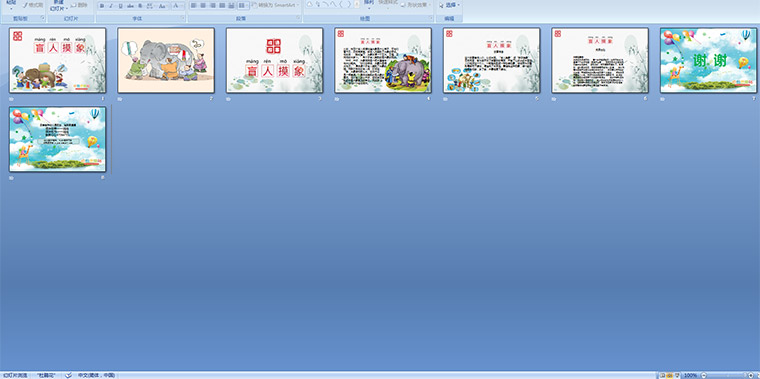Open the Paragraph group dialog launcher

(299, 18)
